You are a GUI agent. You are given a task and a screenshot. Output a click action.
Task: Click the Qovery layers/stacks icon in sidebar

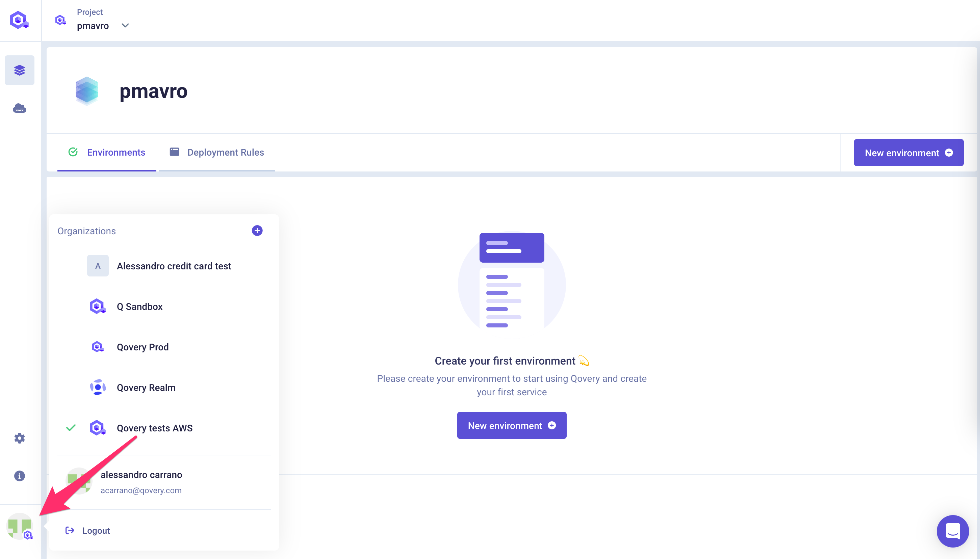[x=20, y=70]
